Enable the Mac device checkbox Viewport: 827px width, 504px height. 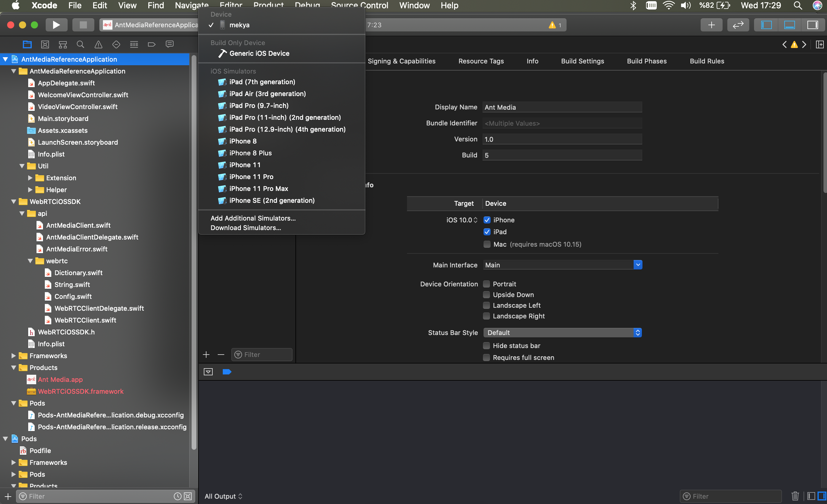point(487,244)
